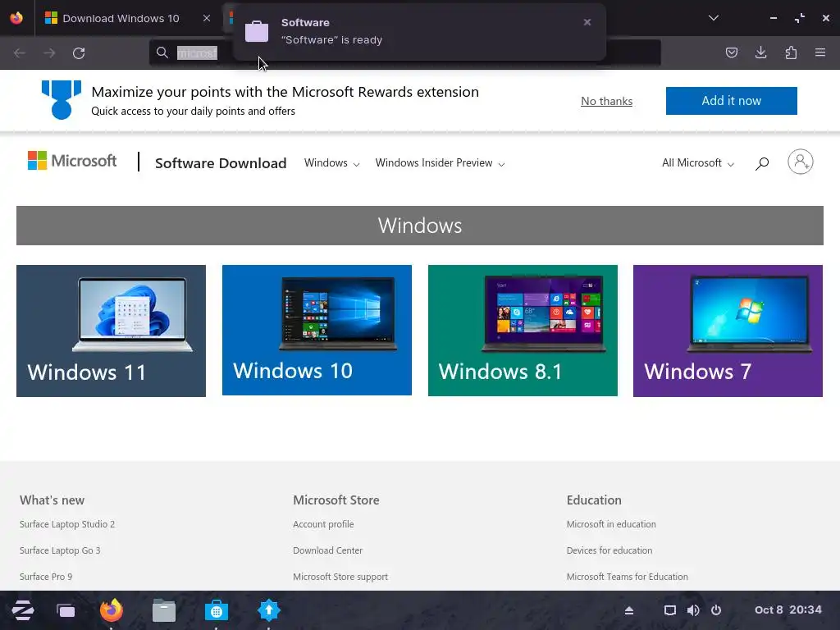Click the sign-in account avatar icon
Viewport: 840px width, 630px height.
[x=801, y=162]
